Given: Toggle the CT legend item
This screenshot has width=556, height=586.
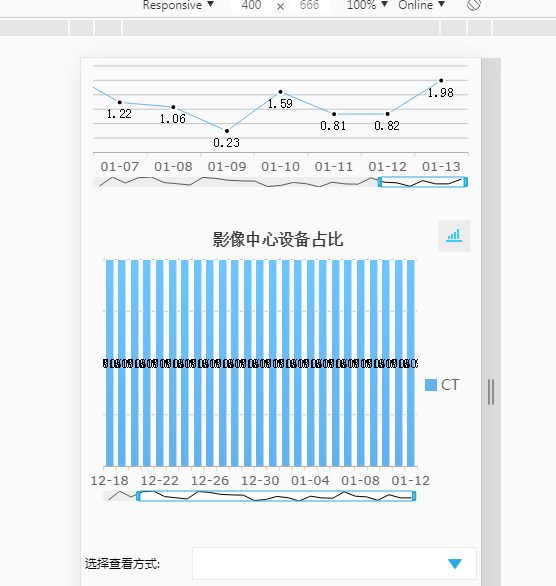Looking at the screenshot, I should click(x=442, y=385).
